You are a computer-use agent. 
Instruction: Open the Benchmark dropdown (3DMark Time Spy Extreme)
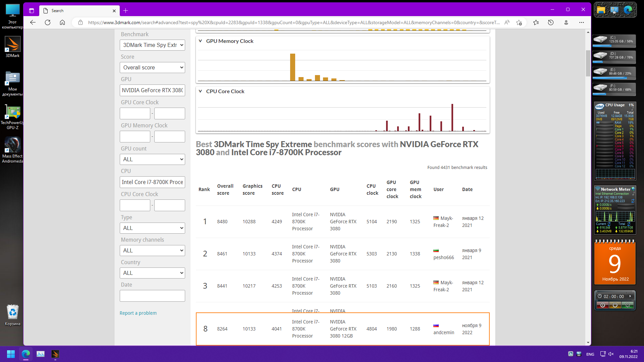pyautogui.click(x=152, y=45)
